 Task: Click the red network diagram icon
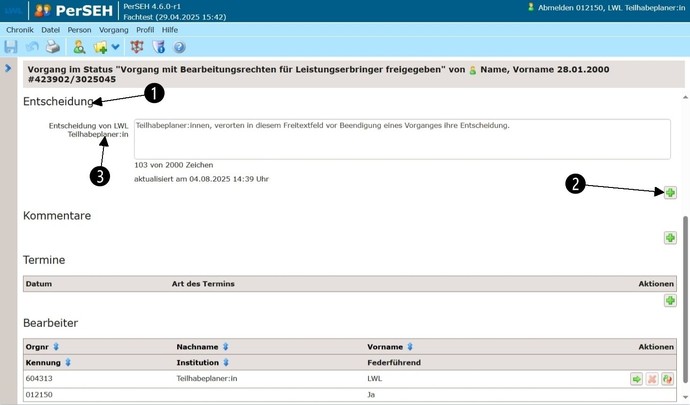137,47
